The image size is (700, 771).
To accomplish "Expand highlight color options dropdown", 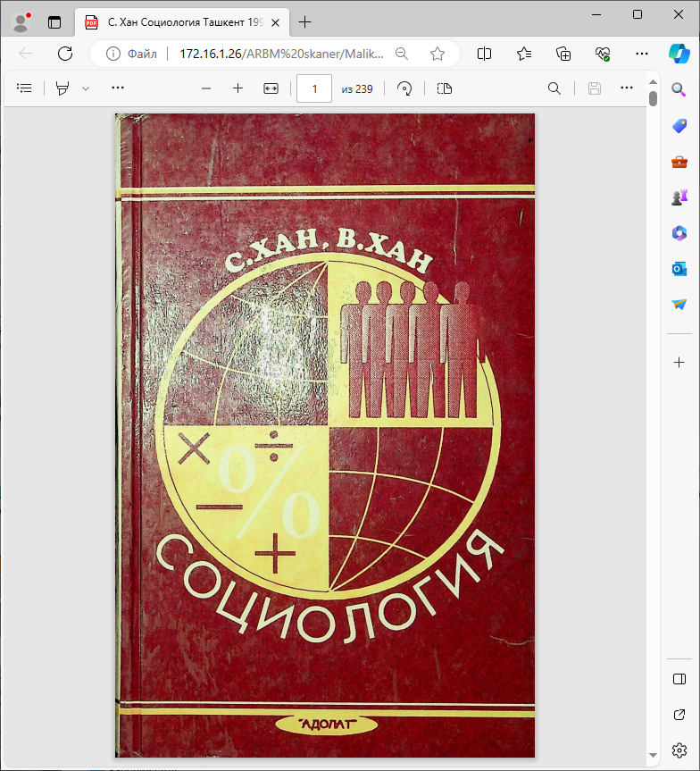I will pyautogui.click(x=86, y=89).
